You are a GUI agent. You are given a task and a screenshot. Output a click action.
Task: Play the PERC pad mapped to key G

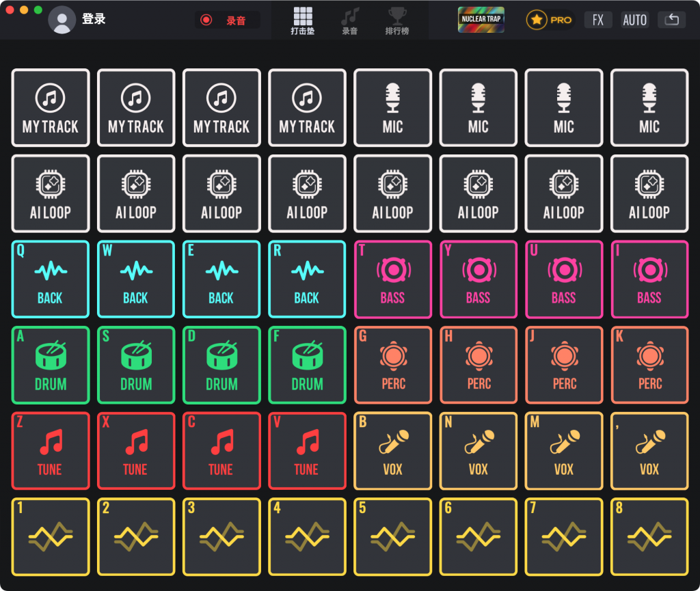[392, 365]
